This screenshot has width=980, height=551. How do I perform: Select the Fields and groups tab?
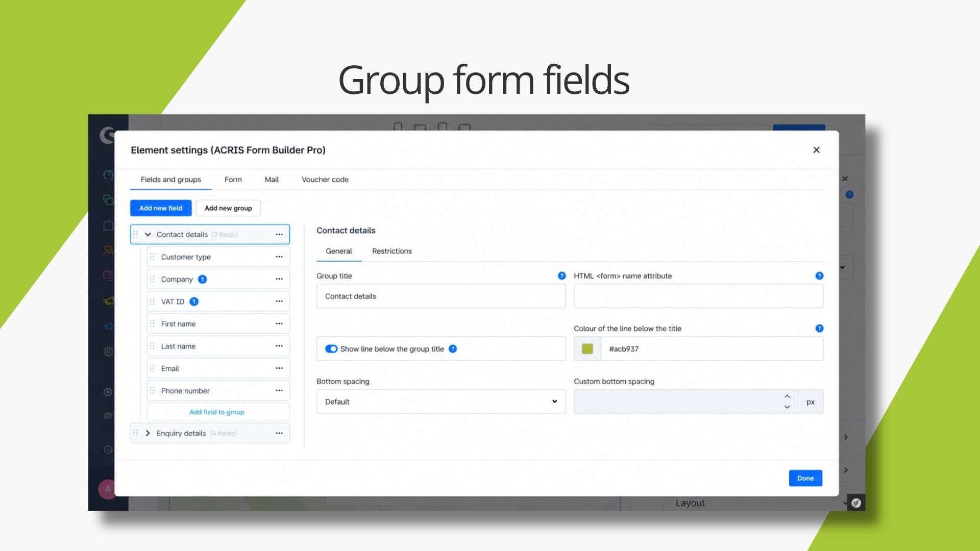tap(171, 180)
